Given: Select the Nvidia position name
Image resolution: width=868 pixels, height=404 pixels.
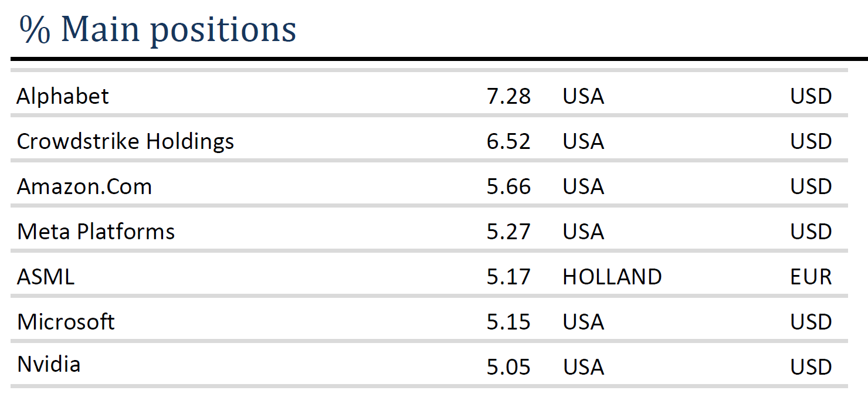Looking at the screenshot, I should click(49, 365).
